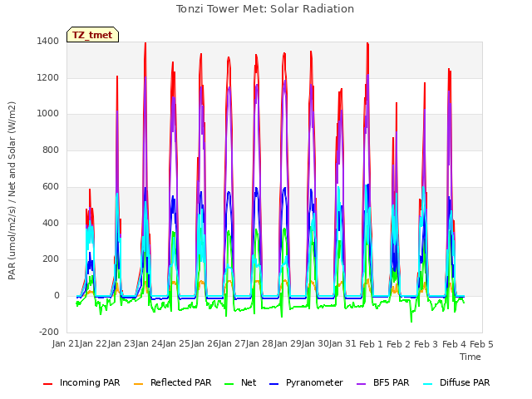Select the Pyranometer legend entry

[x=306, y=382]
